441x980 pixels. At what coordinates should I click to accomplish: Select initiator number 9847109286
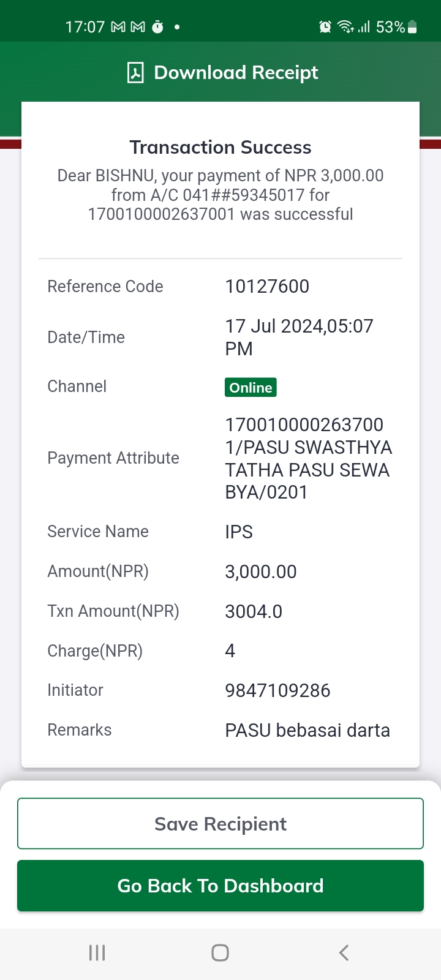(277, 690)
